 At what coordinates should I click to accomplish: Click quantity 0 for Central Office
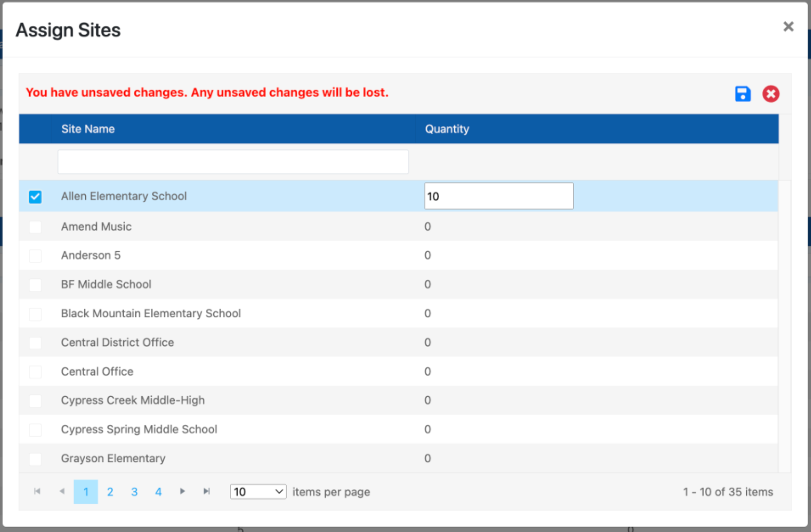point(428,372)
